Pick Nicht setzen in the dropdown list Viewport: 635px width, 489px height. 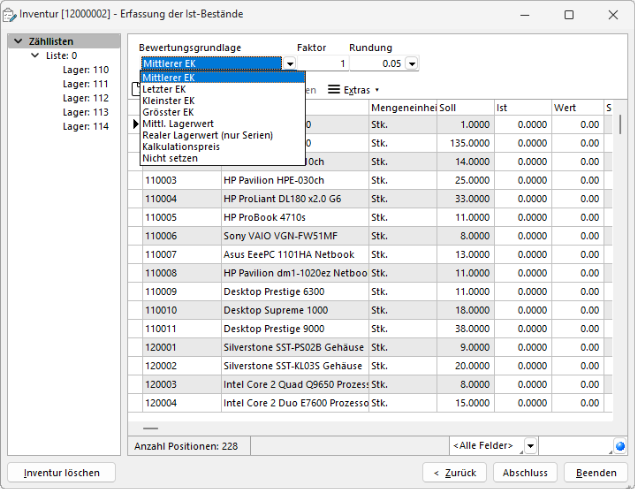170,158
